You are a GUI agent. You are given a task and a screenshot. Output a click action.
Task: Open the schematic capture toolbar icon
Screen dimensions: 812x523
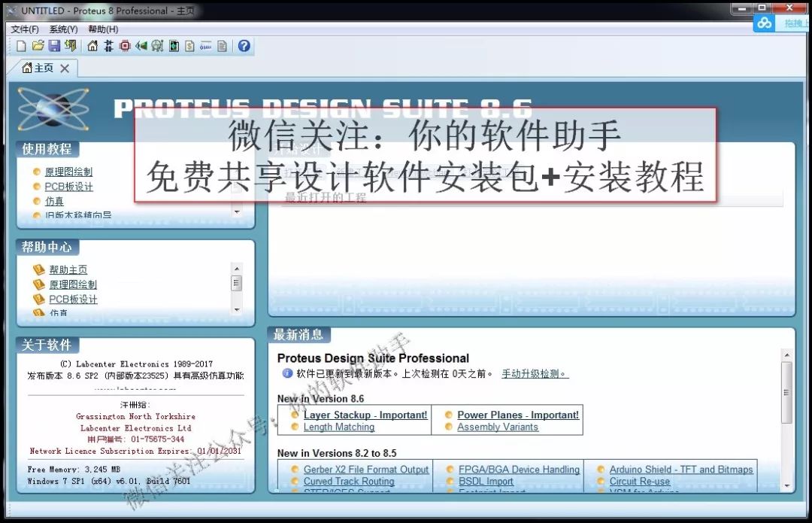108,46
